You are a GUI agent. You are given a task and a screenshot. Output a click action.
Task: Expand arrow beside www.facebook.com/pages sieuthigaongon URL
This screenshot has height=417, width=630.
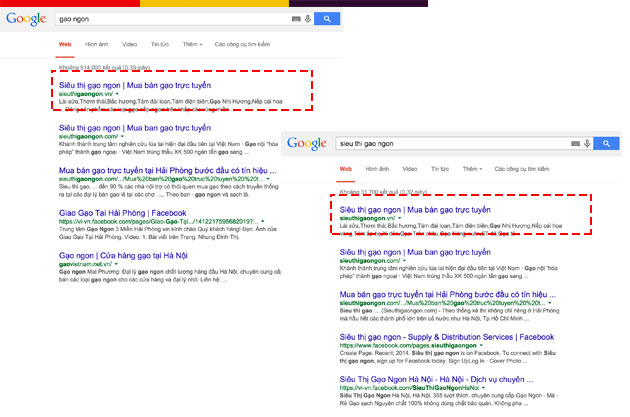481,345
